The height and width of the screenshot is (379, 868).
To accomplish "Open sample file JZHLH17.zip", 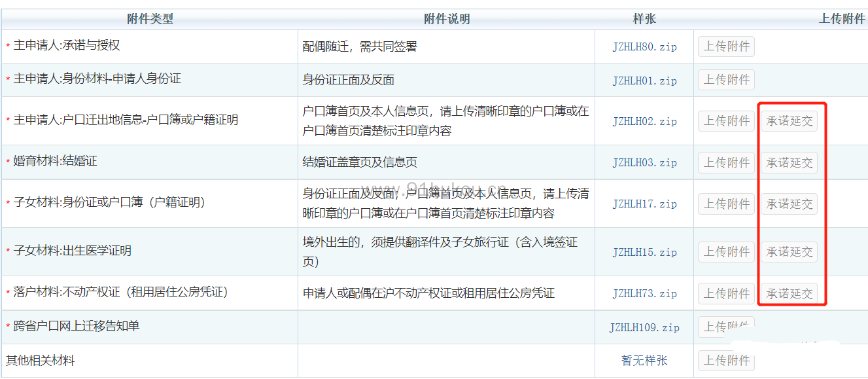I will point(644,204).
